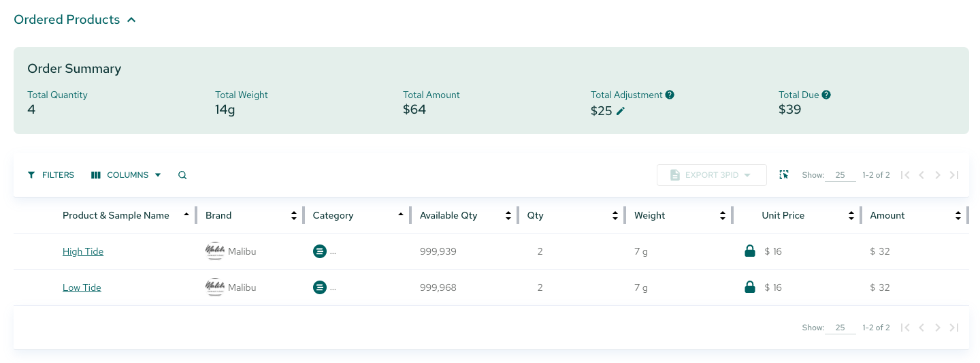
Task: Click Malibu brand logo in Low Tide row
Action: 214,287
